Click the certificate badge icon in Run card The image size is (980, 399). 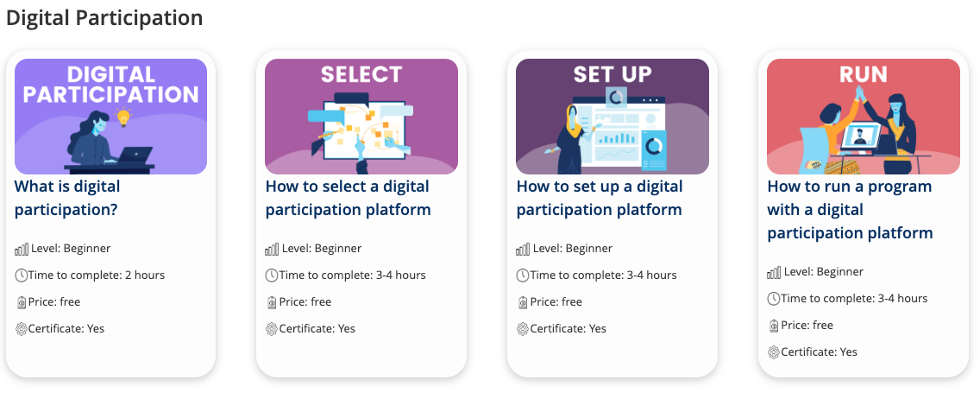pyautogui.click(x=774, y=352)
